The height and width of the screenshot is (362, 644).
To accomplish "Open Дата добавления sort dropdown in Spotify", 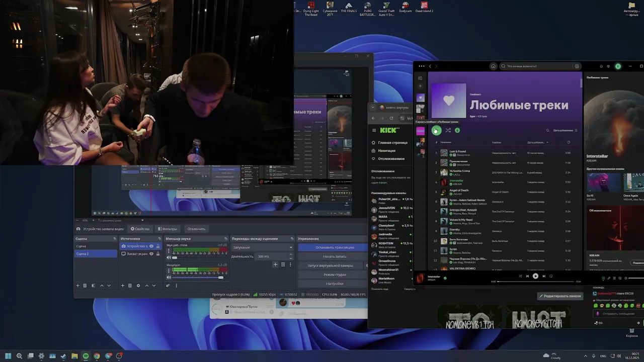I will click(565, 130).
